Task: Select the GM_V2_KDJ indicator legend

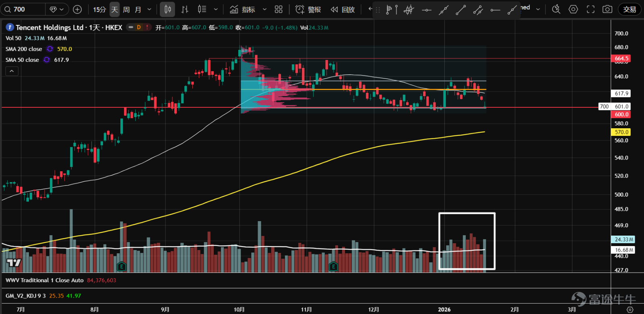Action: coord(26,296)
